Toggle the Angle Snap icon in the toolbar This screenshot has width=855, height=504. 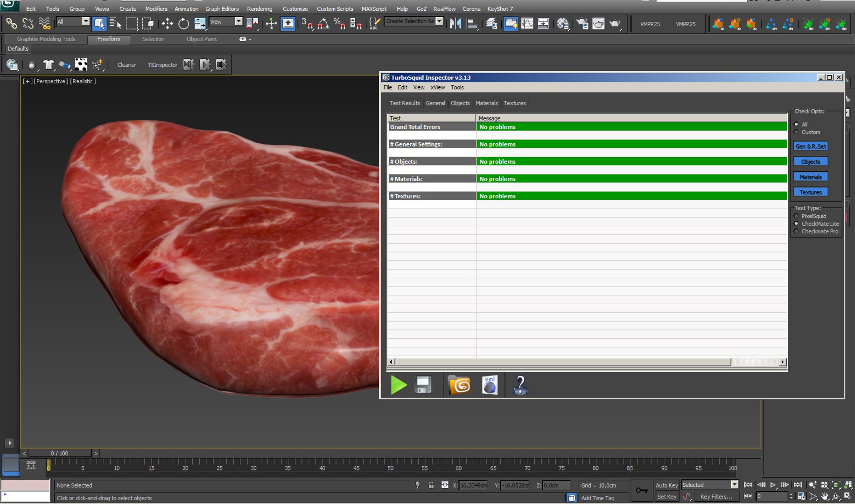(x=323, y=23)
